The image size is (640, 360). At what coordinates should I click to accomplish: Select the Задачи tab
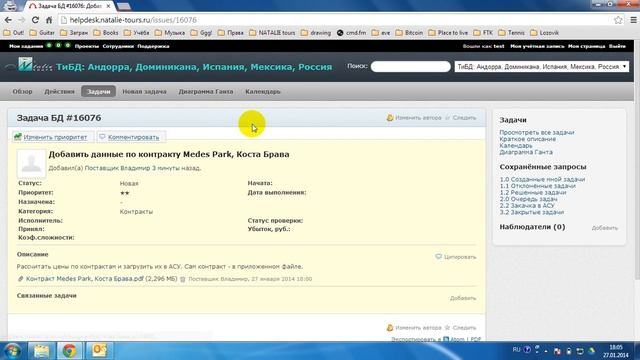[x=98, y=91]
